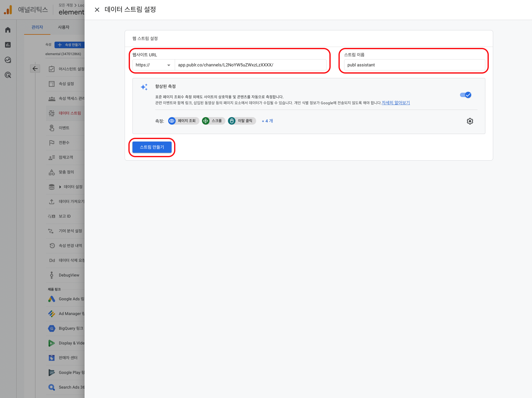This screenshot has height=398, width=532.
Task: Open the Explore icon in sidebar
Action: click(8, 60)
